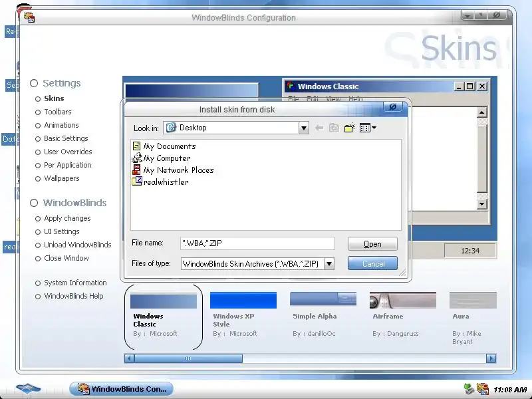Image resolution: width=532 pixels, height=399 pixels.
Task: Click the Settings section header bullet
Action: coord(34,83)
